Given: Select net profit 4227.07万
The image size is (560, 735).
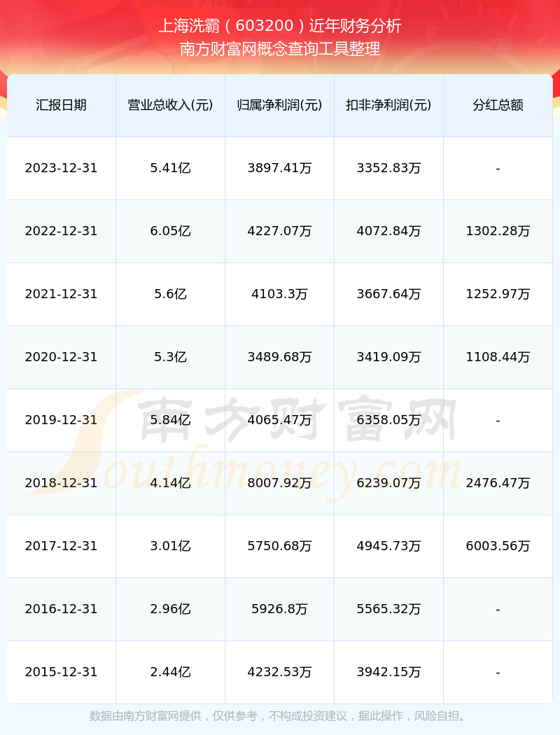Looking at the screenshot, I should (x=280, y=231).
